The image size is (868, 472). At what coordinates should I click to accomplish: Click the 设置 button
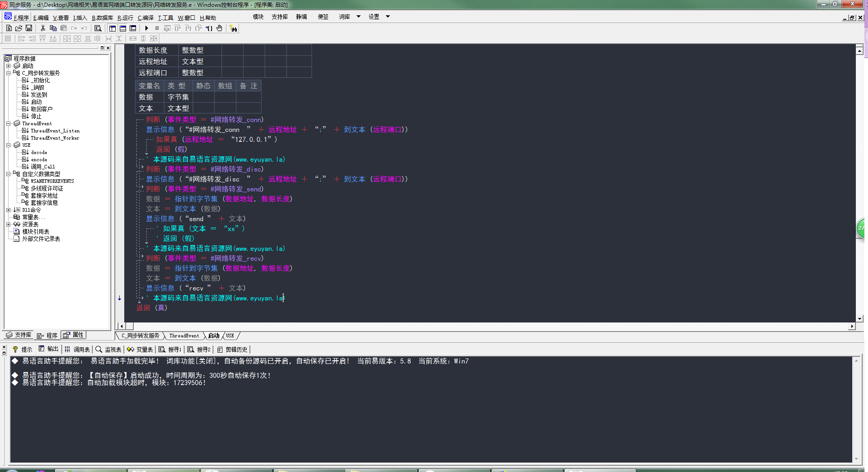374,17
